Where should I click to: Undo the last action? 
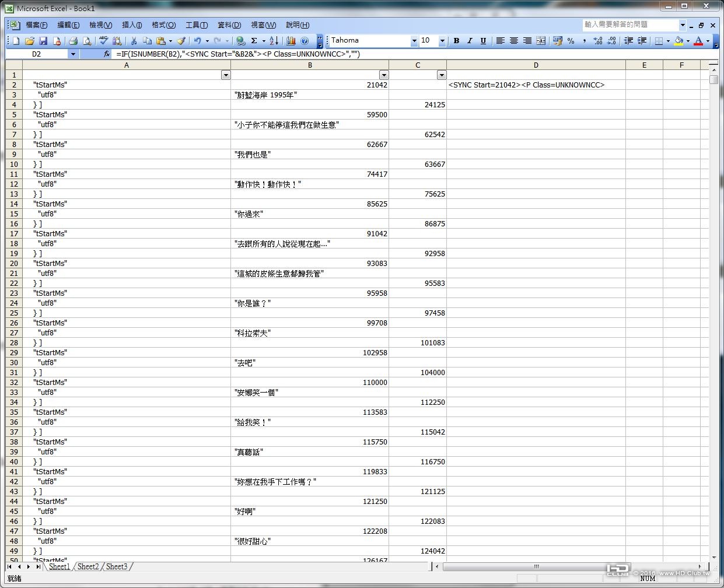coord(198,41)
